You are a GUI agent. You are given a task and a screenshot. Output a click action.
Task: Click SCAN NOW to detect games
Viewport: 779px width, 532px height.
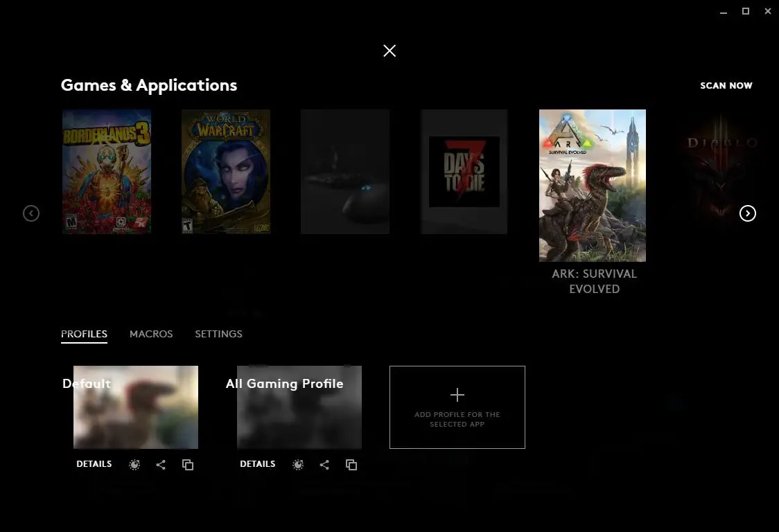click(x=726, y=85)
